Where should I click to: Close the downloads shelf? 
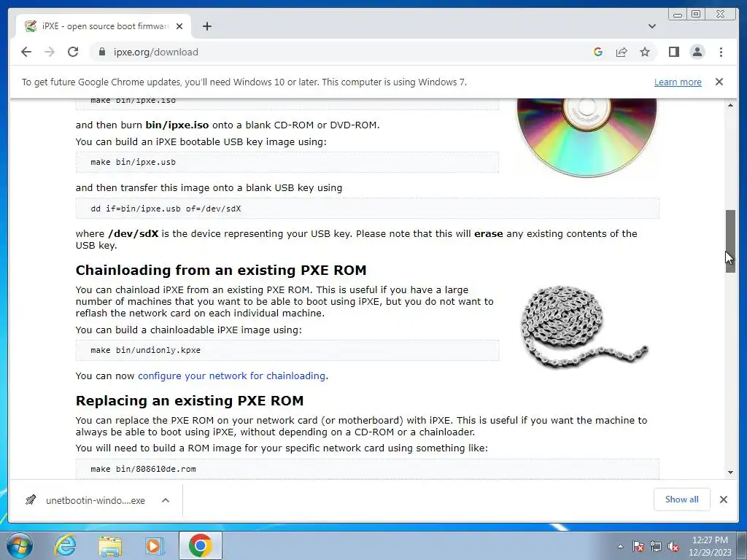723,499
